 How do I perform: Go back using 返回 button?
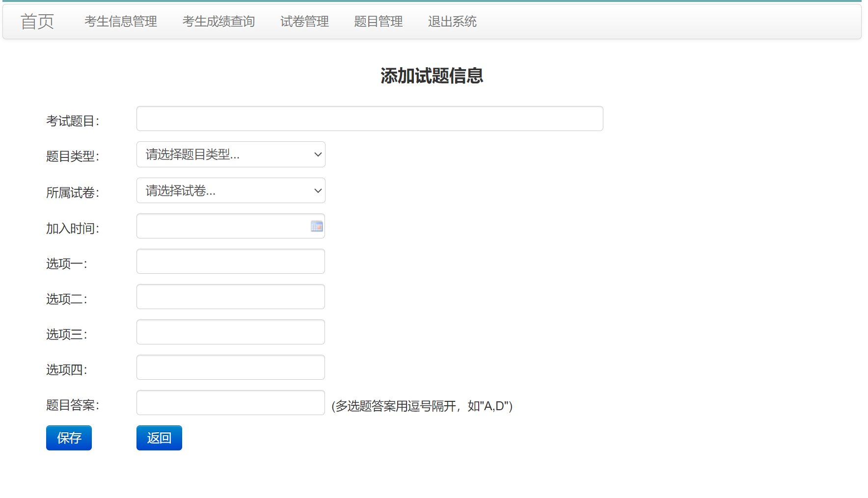tap(159, 438)
